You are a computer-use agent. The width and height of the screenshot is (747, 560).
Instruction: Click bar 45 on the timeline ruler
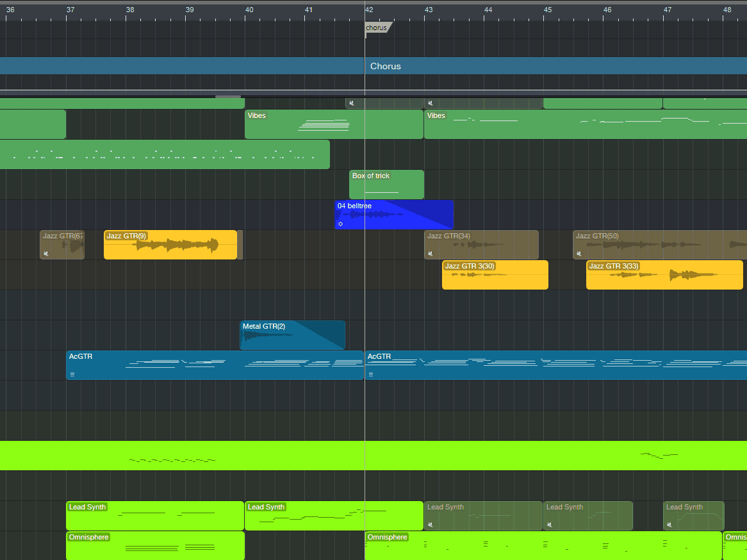coord(548,10)
